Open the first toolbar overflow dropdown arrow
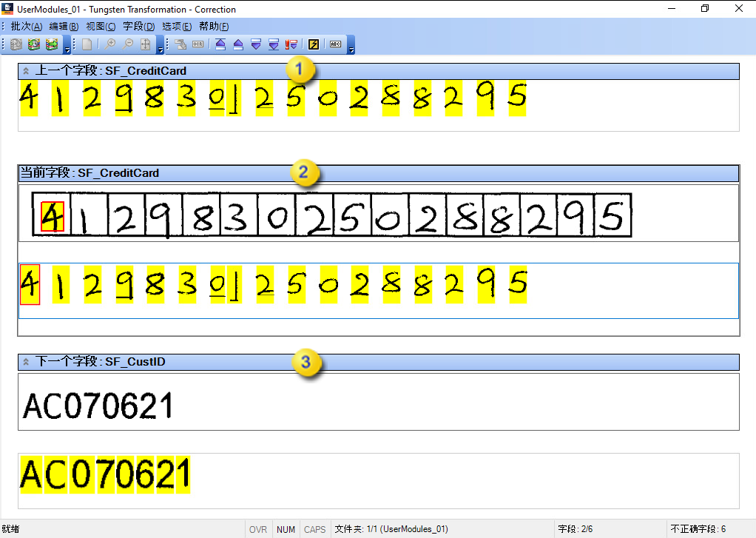This screenshot has width=756, height=538. 67,50
